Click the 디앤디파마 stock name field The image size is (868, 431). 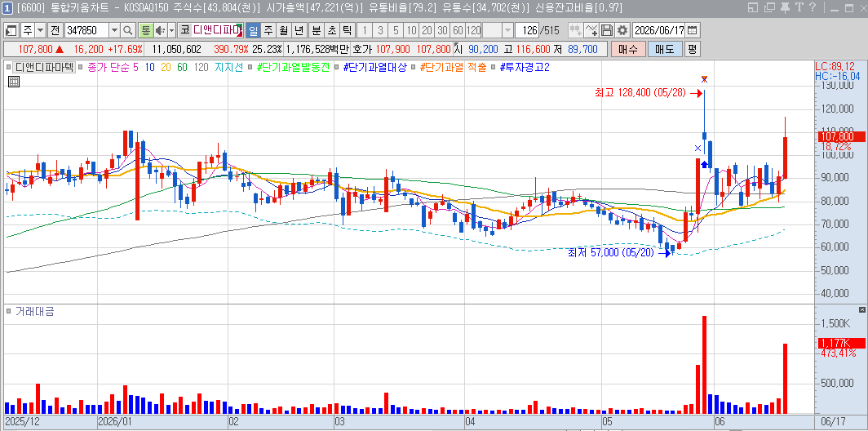pyautogui.click(x=217, y=30)
